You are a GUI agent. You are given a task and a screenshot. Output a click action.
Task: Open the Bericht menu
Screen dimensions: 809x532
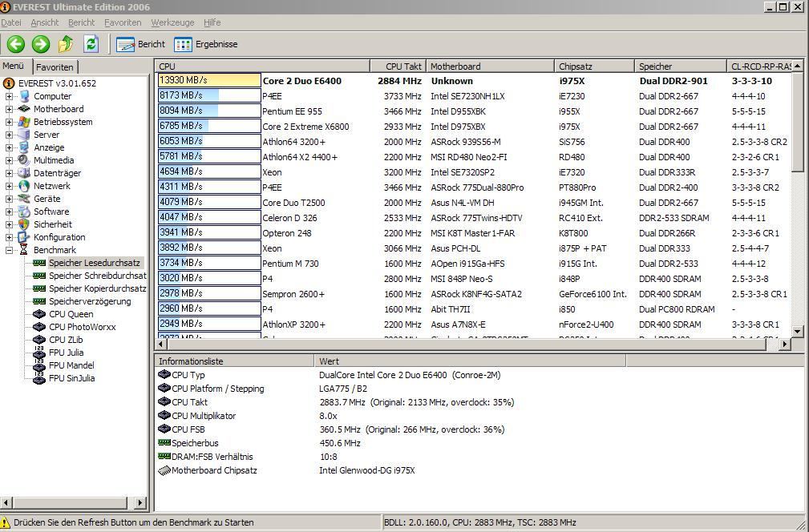82,22
